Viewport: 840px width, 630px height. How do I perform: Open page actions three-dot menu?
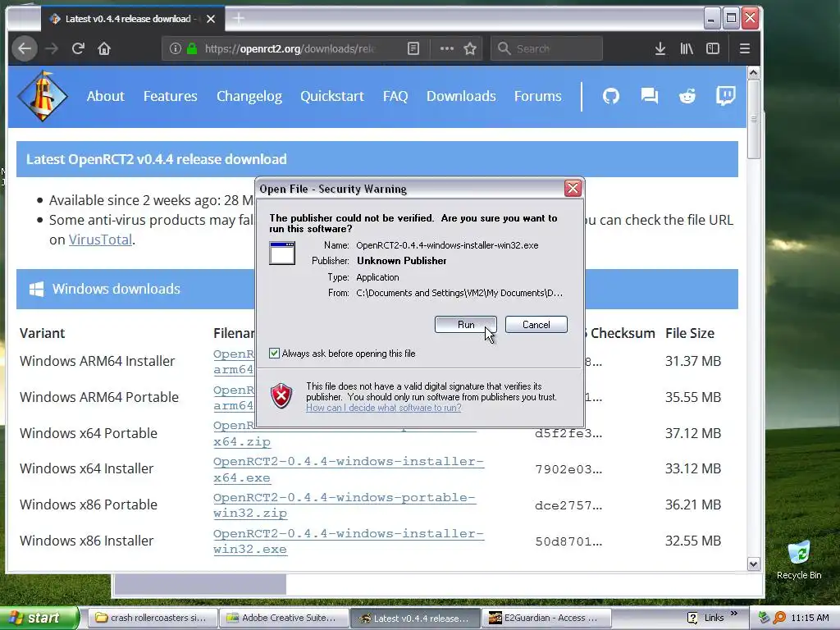coord(447,48)
